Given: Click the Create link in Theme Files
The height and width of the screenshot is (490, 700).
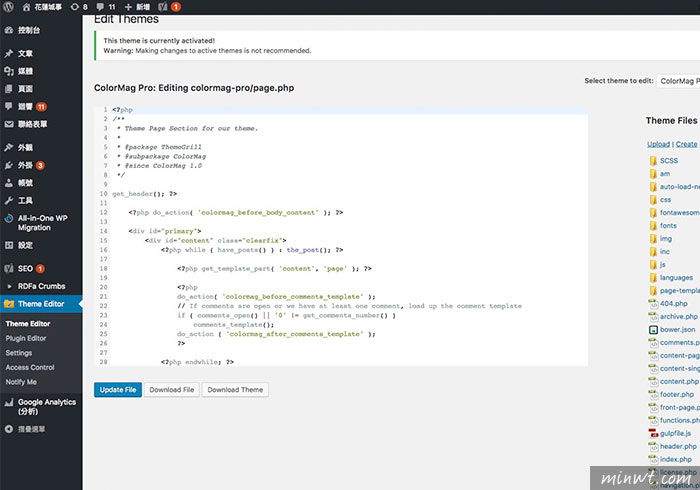Looking at the screenshot, I should [x=686, y=144].
